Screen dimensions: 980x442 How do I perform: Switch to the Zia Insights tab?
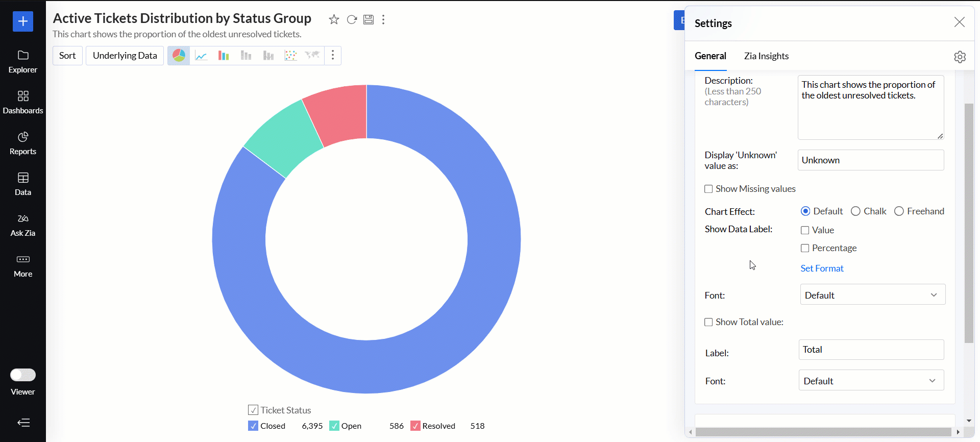click(x=766, y=56)
